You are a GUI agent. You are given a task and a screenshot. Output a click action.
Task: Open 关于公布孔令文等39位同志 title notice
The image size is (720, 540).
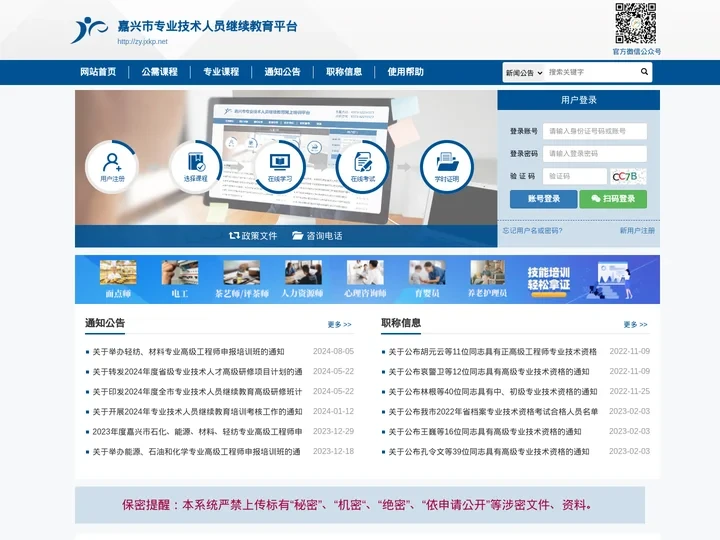pos(489,452)
